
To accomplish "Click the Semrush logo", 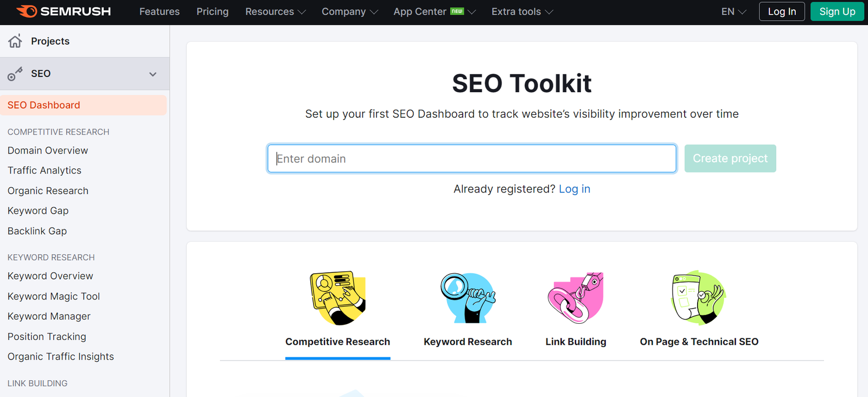I will click(x=63, y=11).
